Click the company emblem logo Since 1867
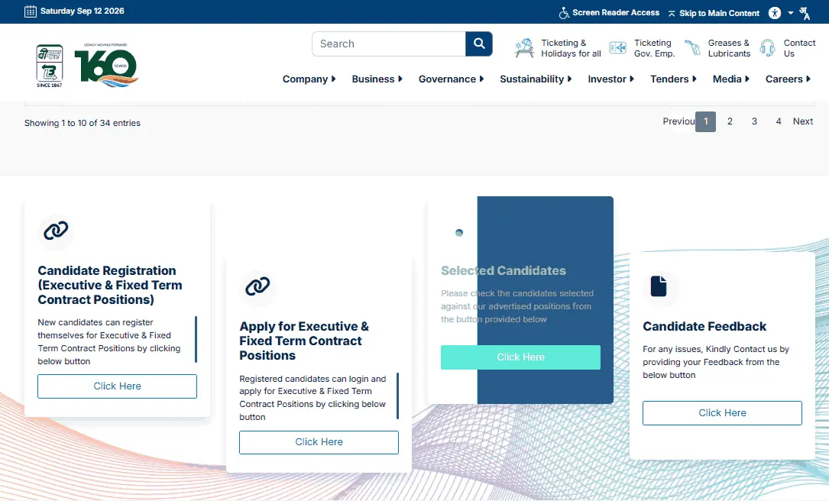Screen dimensions: 829x504 50,66
